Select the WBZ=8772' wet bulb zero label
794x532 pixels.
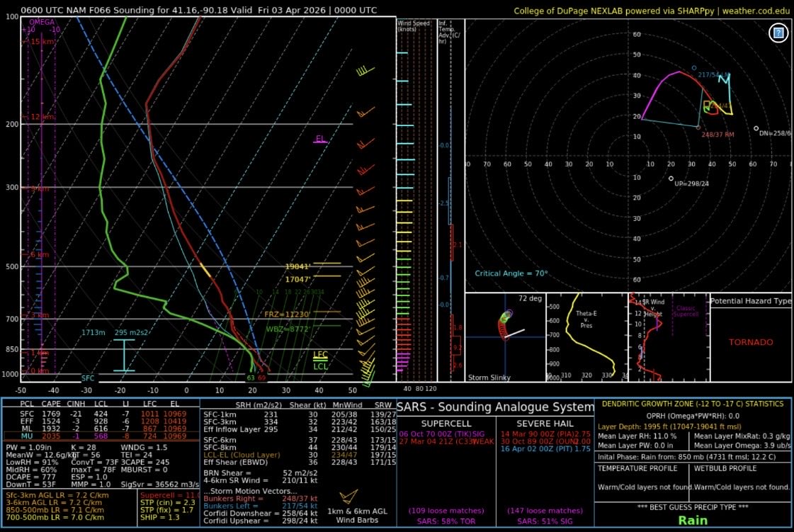point(288,329)
